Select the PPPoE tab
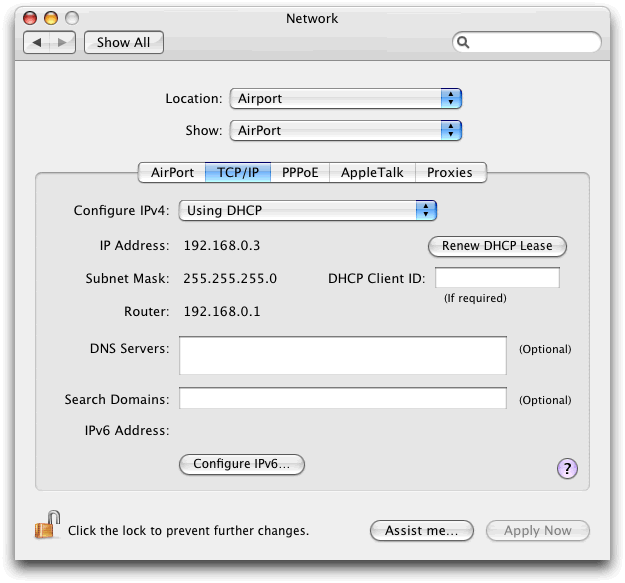Screen dimensions: 625x583 (x=299, y=172)
